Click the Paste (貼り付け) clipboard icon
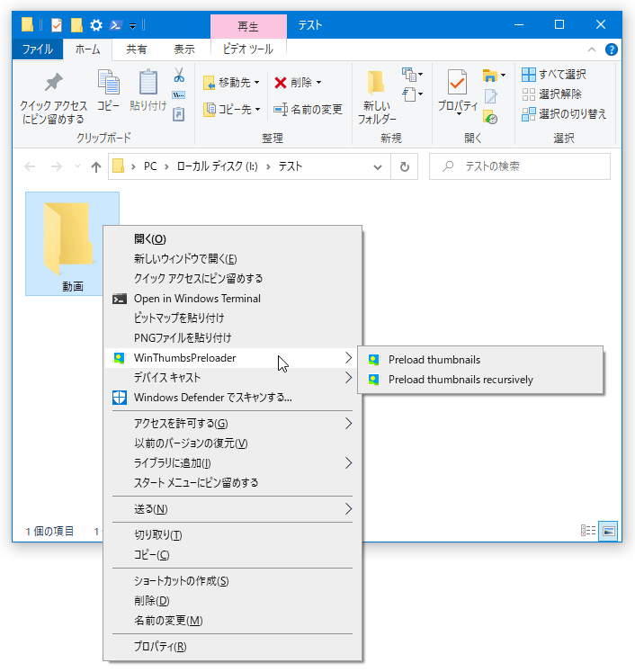Screen dimensions: 635x672 tap(148, 82)
